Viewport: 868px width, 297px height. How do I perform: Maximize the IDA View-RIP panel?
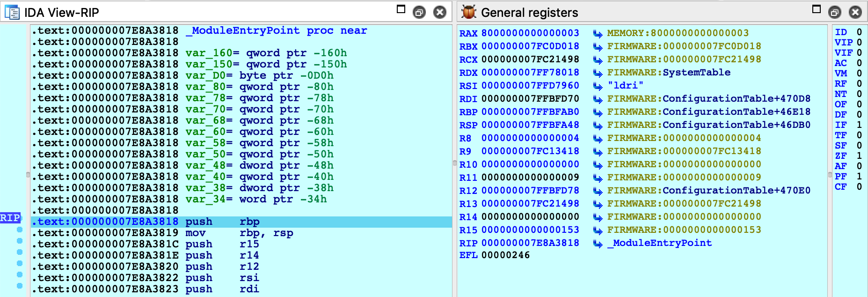coord(401,9)
